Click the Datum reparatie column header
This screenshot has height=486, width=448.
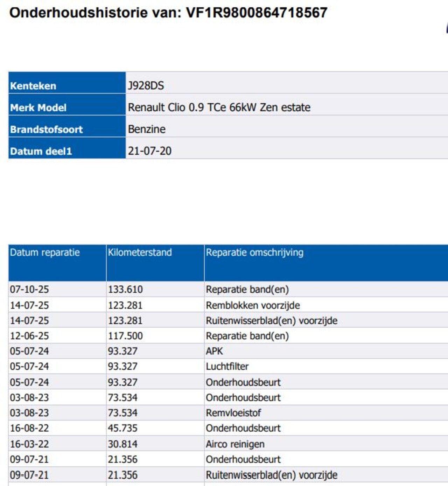[45, 252]
